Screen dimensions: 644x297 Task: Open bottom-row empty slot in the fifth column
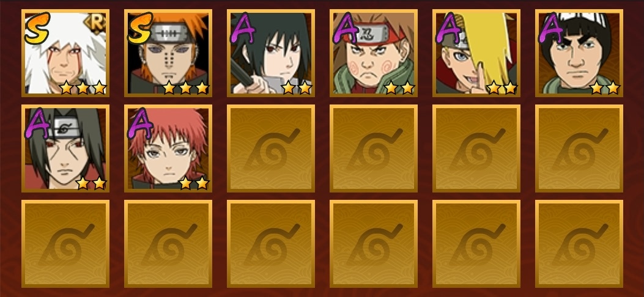pos(476,244)
